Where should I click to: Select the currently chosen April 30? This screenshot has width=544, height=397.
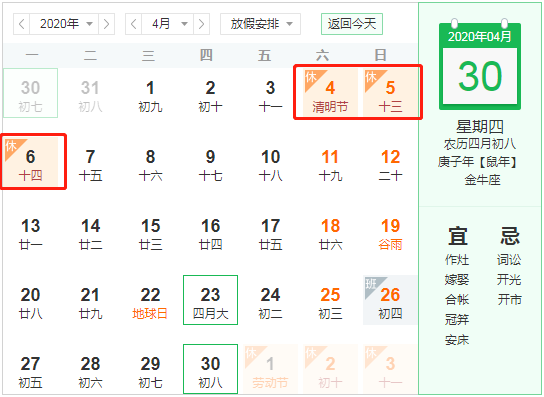[x=210, y=369]
